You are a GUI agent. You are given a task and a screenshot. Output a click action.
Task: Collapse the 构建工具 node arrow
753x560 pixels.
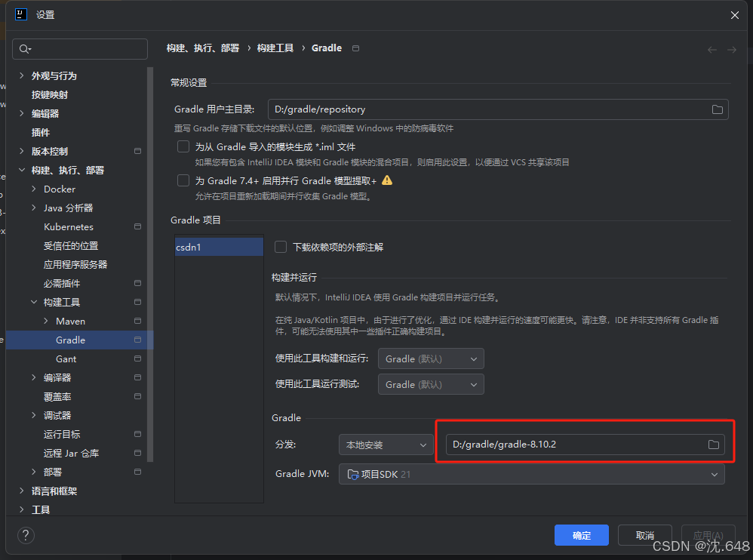tap(34, 302)
